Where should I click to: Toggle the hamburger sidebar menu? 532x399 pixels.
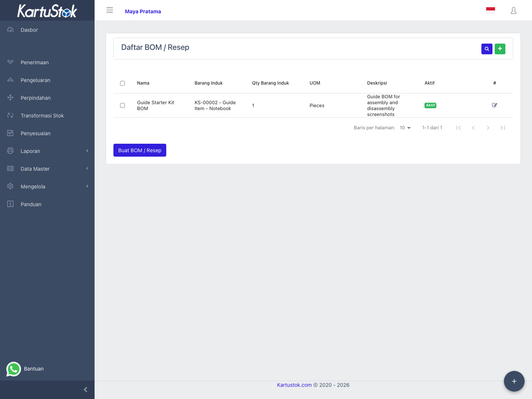[x=110, y=10]
